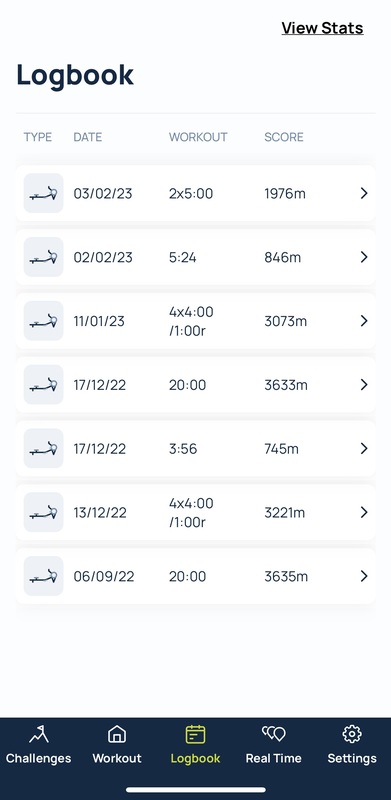
Task: Expand the 745m workout chevron
Action: click(364, 448)
